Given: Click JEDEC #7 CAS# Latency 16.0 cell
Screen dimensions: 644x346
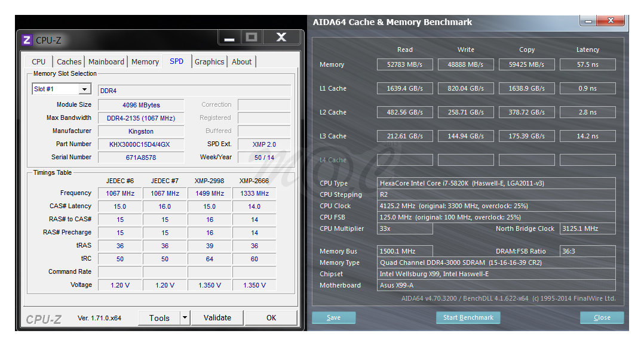Looking at the screenshot, I should tap(165, 206).
